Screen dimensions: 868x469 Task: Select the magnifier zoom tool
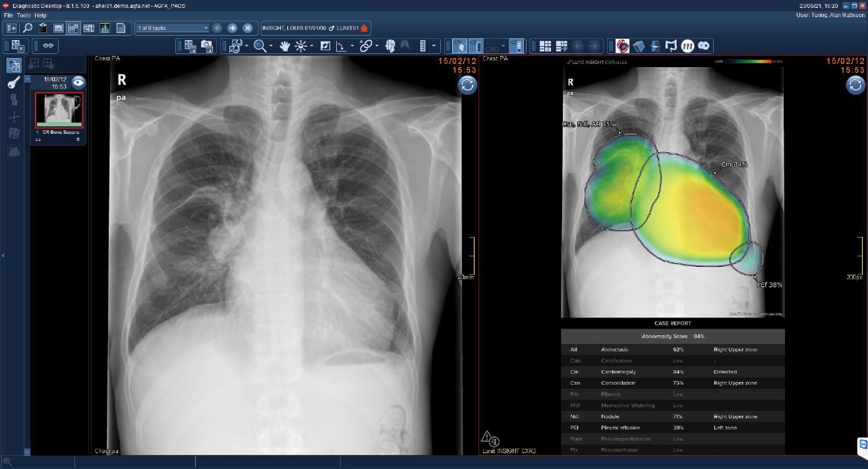[x=259, y=46]
